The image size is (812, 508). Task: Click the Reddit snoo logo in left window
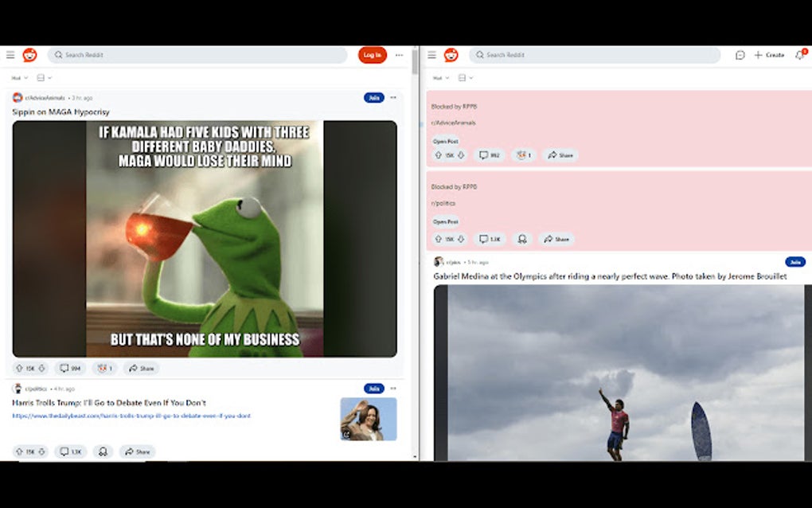coord(29,55)
